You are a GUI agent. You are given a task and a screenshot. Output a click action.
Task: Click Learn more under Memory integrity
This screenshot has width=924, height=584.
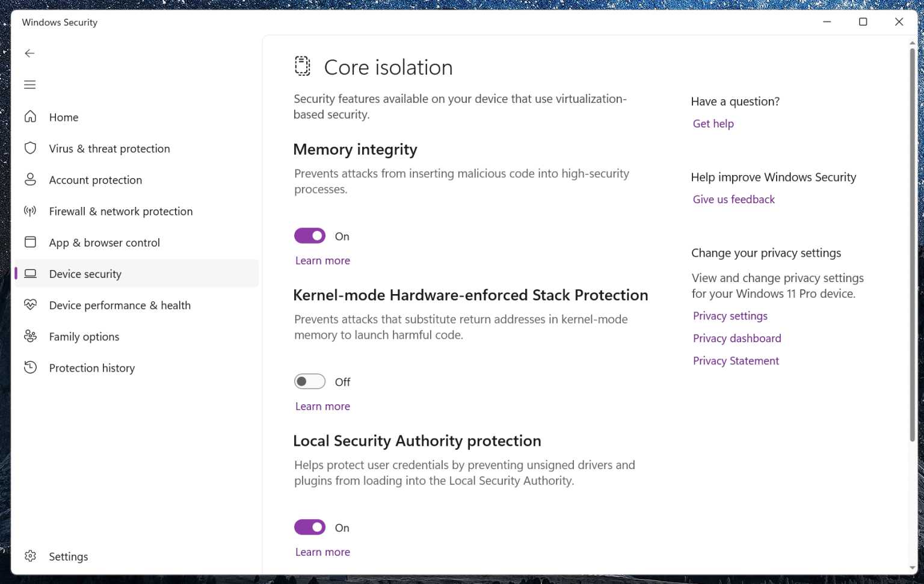tap(322, 260)
